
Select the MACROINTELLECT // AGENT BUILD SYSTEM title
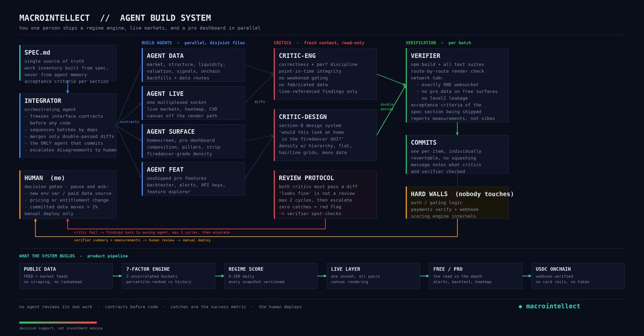[115, 18]
